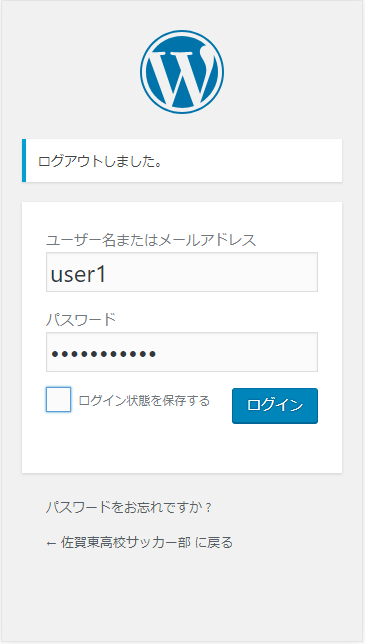
Task: Follow the 佐賀東高校サッカー部 に戻る link
Action: coord(139,543)
